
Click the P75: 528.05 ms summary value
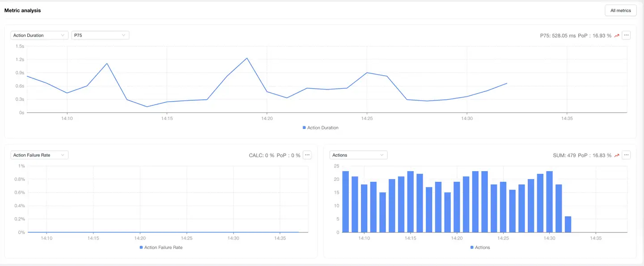[x=558, y=36]
